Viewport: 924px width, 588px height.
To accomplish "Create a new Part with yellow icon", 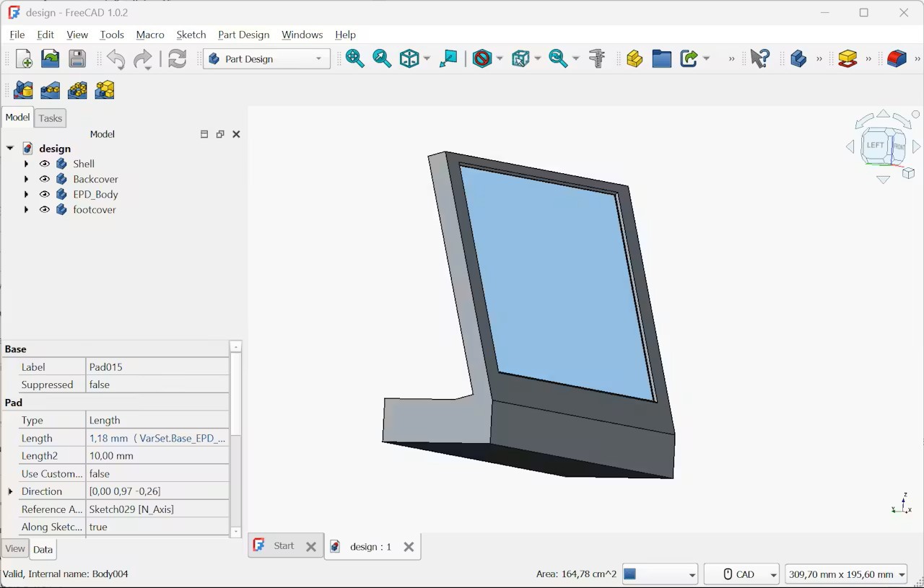I will point(635,59).
